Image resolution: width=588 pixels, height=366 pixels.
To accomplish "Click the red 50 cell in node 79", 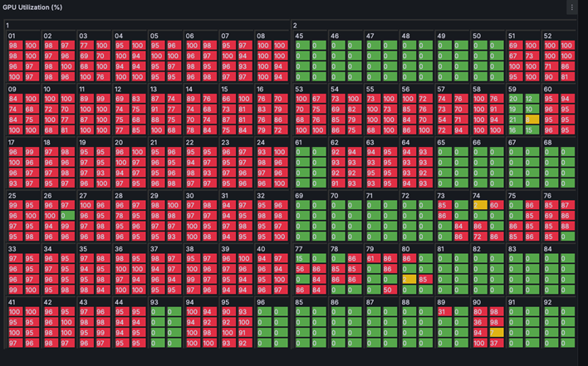I will pyautogui.click(x=389, y=290).
